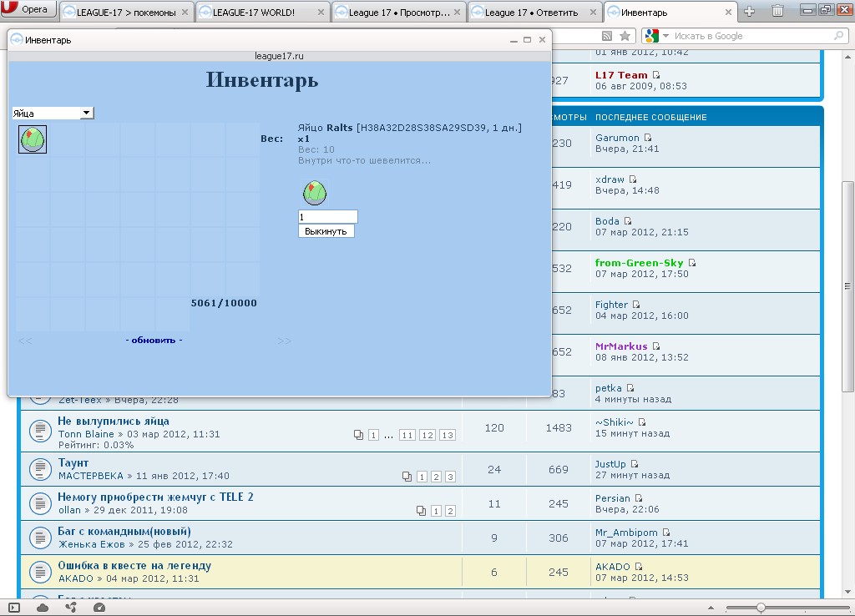The width and height of the screenshot is (855, 616).
Task: Switch to LEAGUE-17 > покемоны tab
Action: (126, 12)
